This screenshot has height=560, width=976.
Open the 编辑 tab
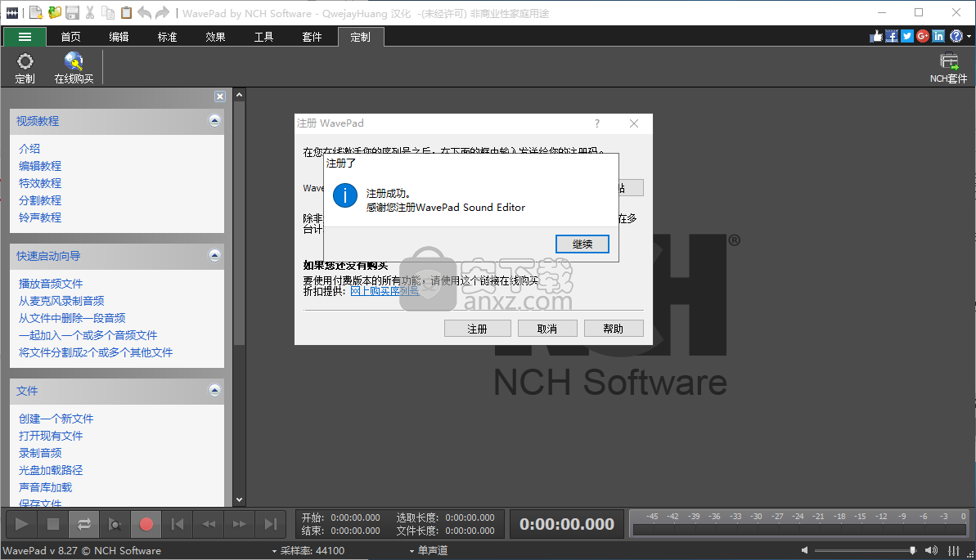119,37
